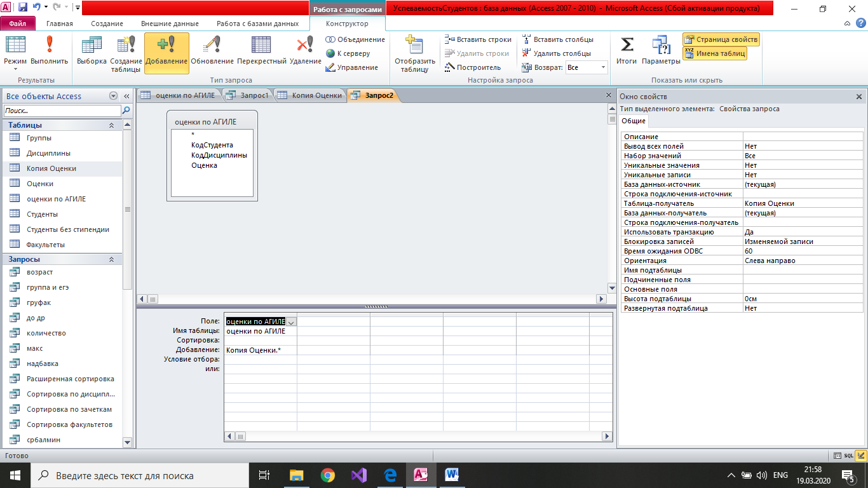Switch to Запрос1 document tab

point(248,95)
